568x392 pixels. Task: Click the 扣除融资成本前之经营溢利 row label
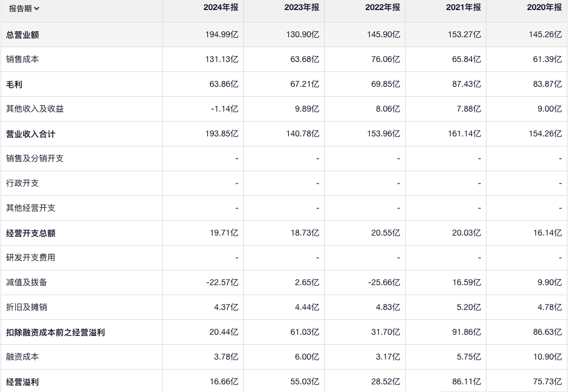[56, 332]
